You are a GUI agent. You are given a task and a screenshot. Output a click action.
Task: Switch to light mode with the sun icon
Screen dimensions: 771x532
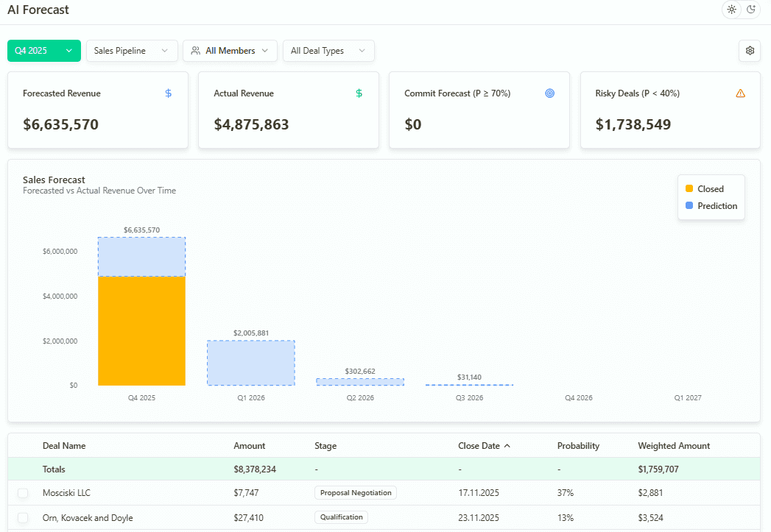tap(731, 10)
